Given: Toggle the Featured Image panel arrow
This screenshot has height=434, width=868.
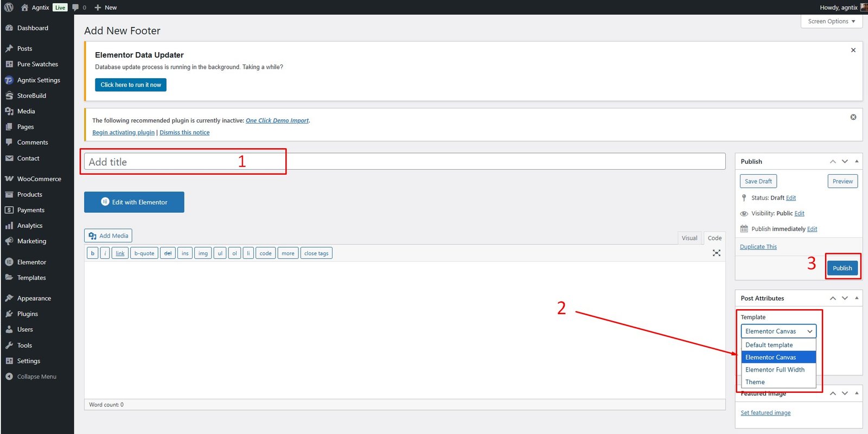Looking at the screenshot, I should click(857, 393).
